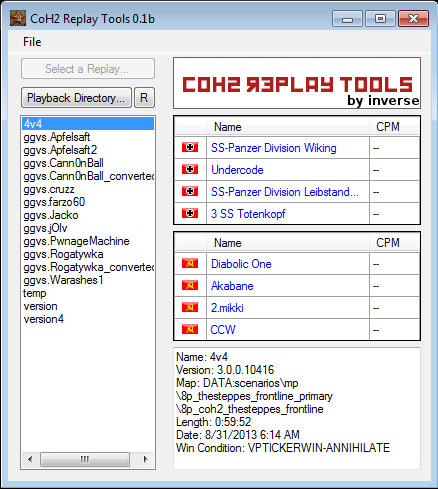
Task: Click Name column header in Soviet team table
Action: (x=288, y=243)
